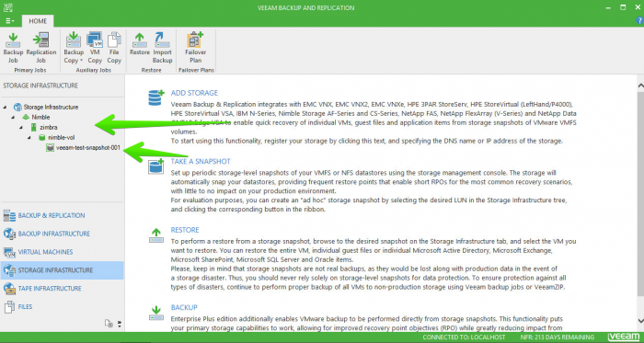Viewport: 644px width, 343px height.
Task: Click the Backup Infrastructure pane icon
Action: click(9, 234)
